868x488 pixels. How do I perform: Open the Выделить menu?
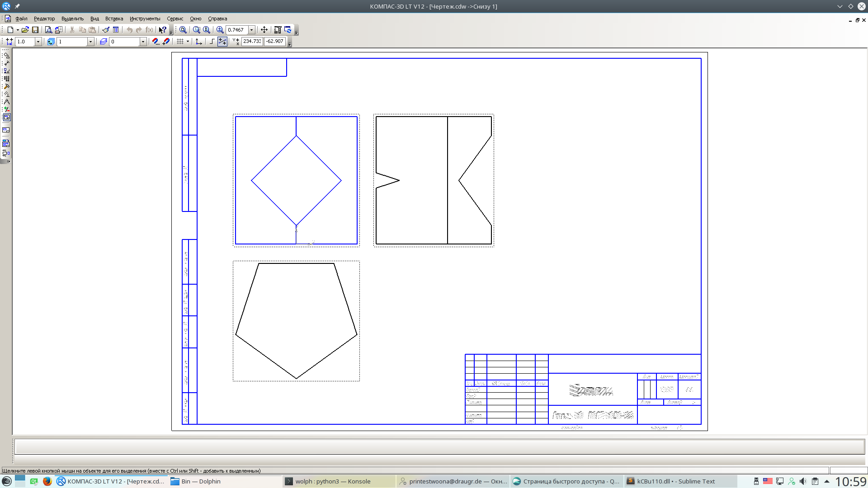point(72,19)
